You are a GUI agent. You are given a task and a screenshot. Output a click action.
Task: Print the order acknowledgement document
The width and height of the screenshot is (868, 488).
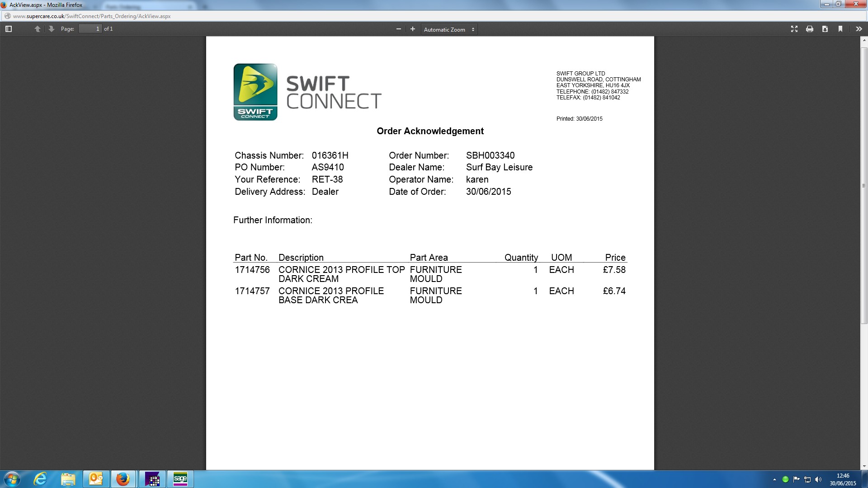[x=809, y=29]
